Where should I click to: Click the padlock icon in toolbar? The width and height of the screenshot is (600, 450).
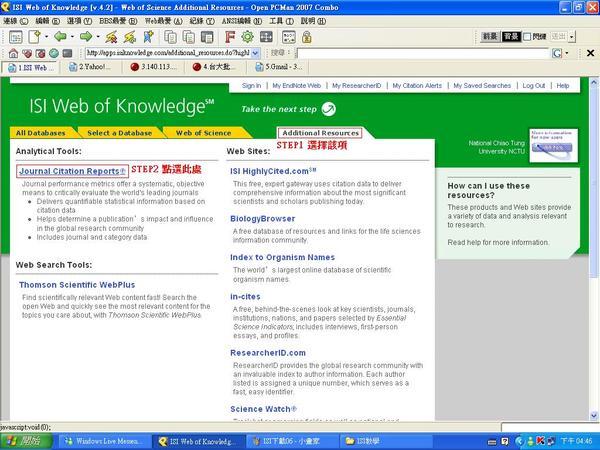[307, 37]
